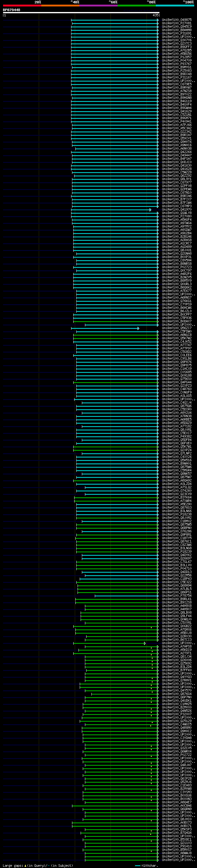Open hit UniRef100_P31691
Image resolution: width=197 pixels, height=868 pixels.
pos(177,33)
